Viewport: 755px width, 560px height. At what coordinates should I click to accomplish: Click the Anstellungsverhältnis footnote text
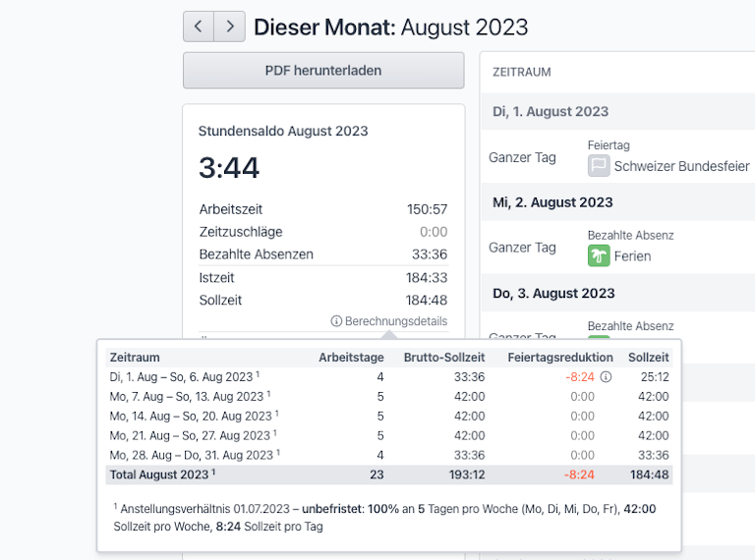[385, 517]
